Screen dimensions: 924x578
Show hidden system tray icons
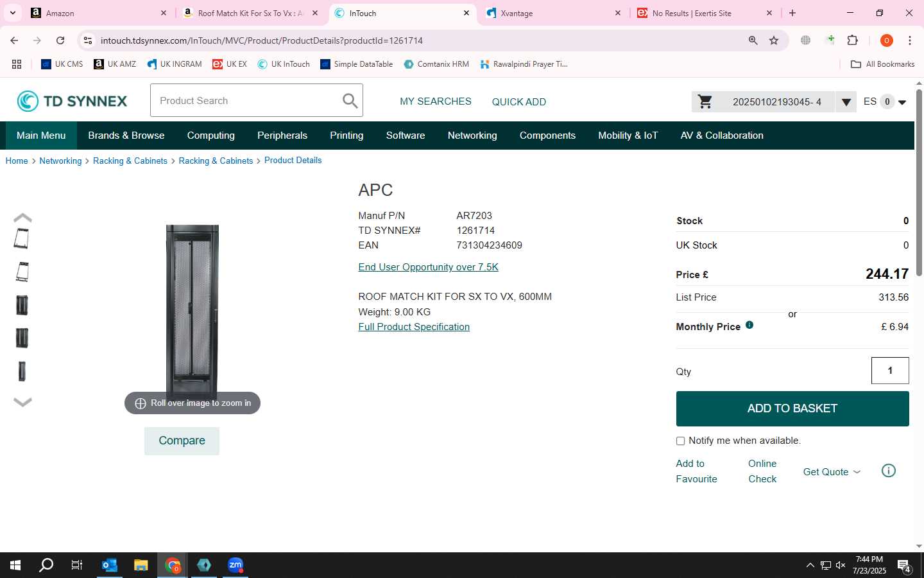810,565
